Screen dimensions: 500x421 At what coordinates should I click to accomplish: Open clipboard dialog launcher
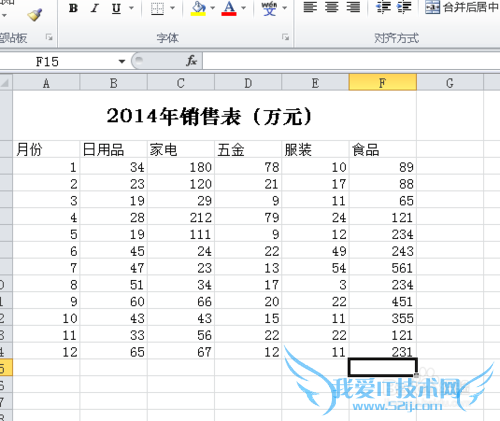tap(49, 37)
